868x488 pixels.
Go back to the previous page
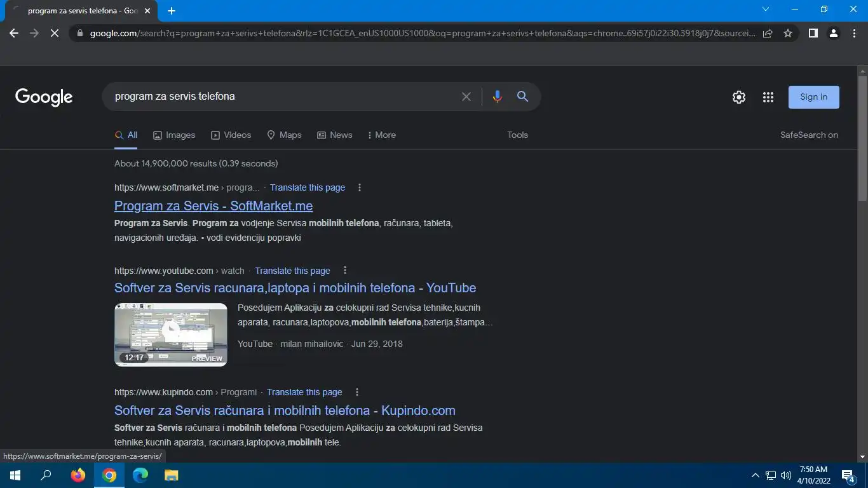[14, 33]
